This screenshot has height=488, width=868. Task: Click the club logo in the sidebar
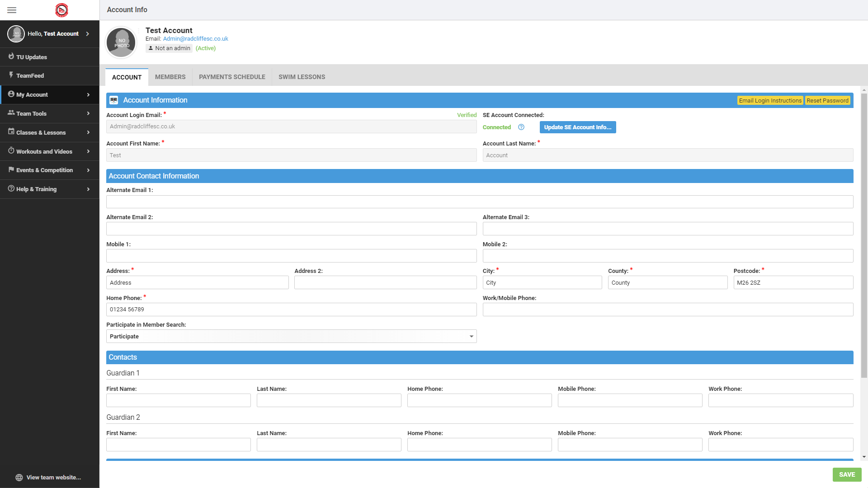pyautogui.click(x=61, y=10)
